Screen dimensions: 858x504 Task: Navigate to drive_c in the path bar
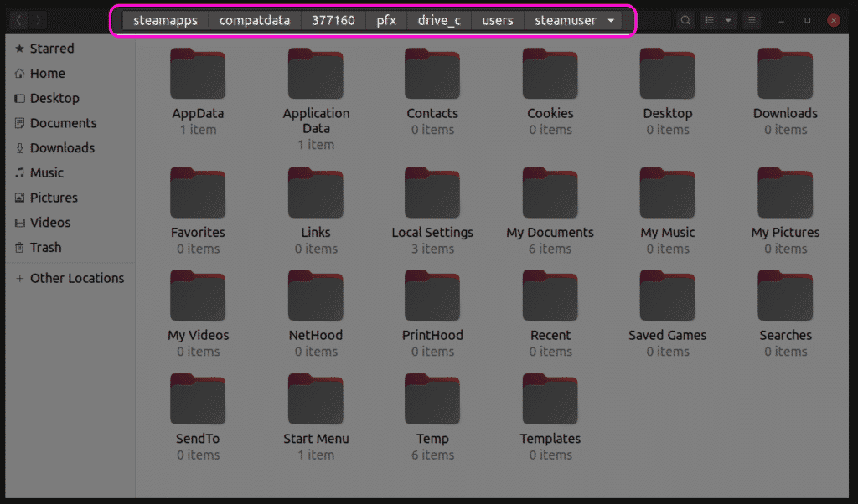(439, 21)
